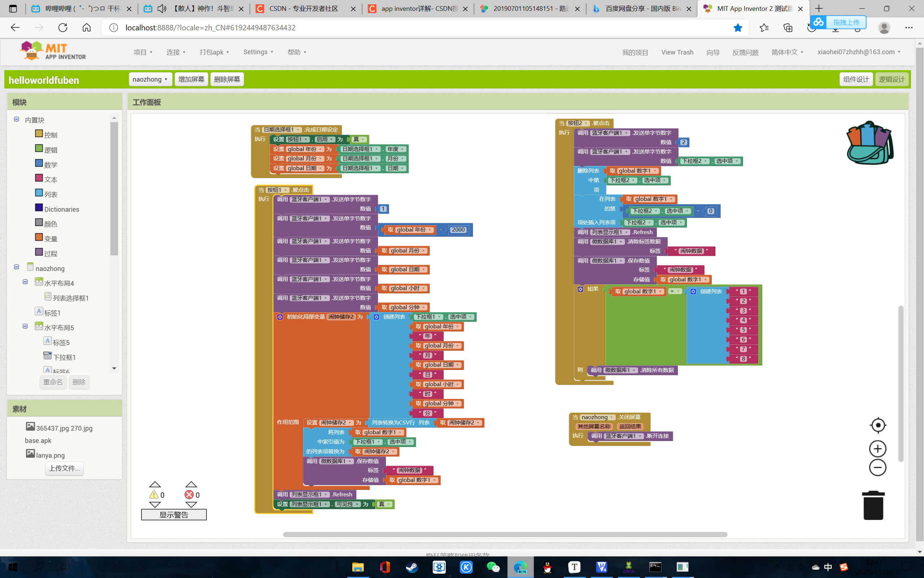Click the 拖拽上传 cloud button
This screenshot has height=578, width=924.
[x=838, y=22]
